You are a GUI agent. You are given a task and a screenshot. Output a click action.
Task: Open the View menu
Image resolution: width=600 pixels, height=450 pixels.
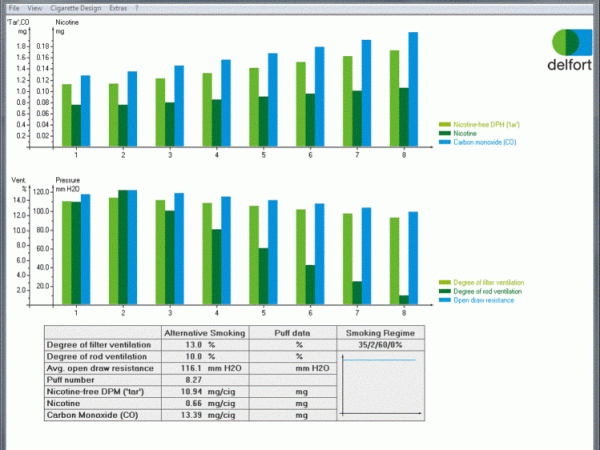(x=35, y=7)
